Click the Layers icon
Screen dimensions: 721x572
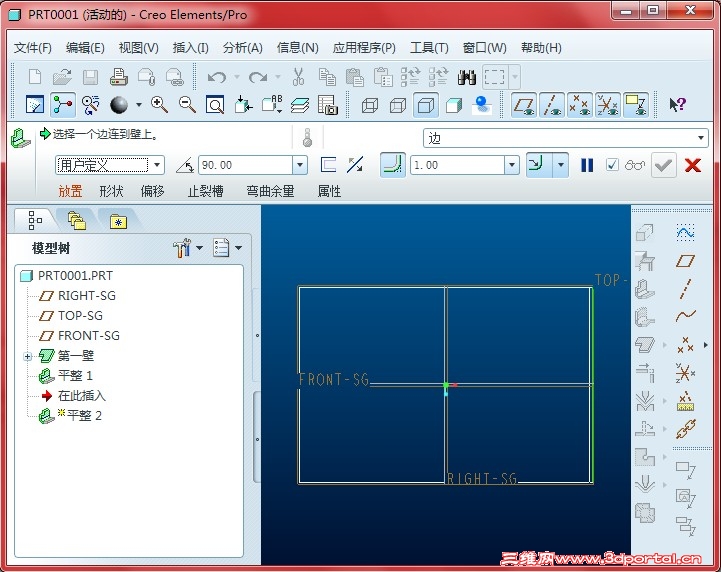point(300,105)
